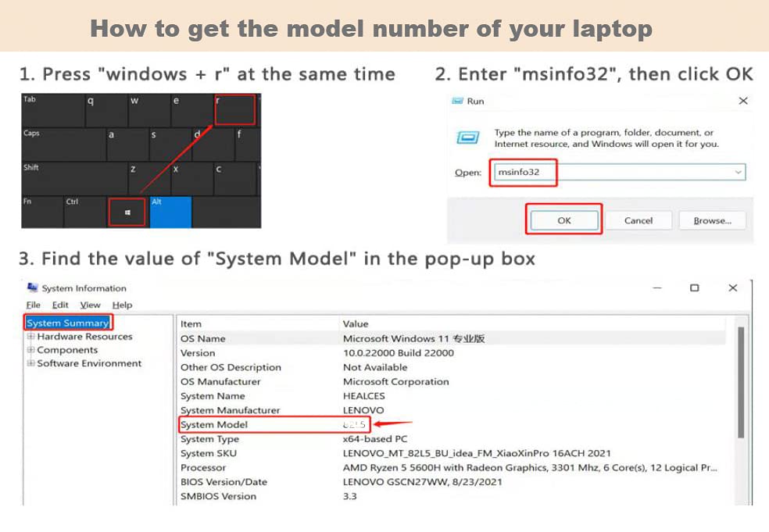The width and height of the screenshot is (769, 532).
Task: Click the Ctrl key on the keyboard
Action: point(85,212)
